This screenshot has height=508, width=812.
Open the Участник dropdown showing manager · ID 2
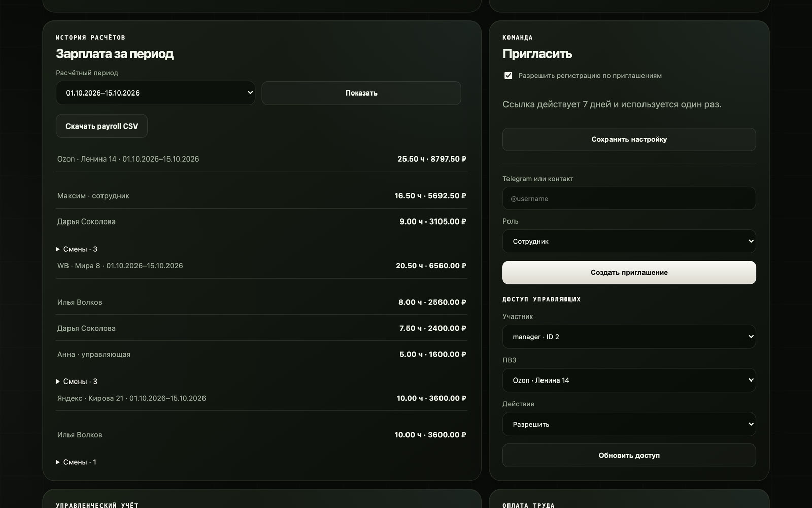coord(629,337)
